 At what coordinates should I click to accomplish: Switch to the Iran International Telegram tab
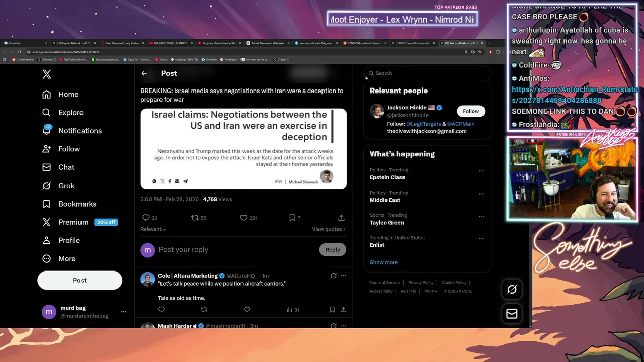(x=315, y=43)
